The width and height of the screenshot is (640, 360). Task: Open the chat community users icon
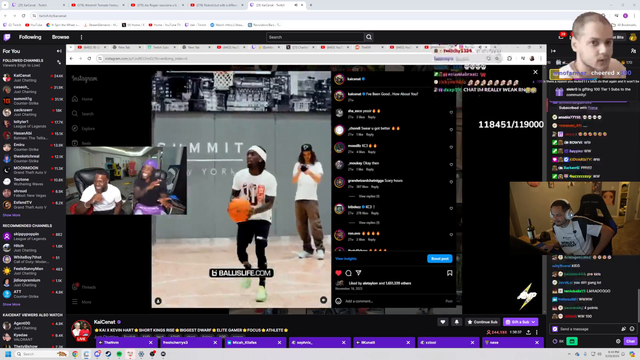coord(633,51)
